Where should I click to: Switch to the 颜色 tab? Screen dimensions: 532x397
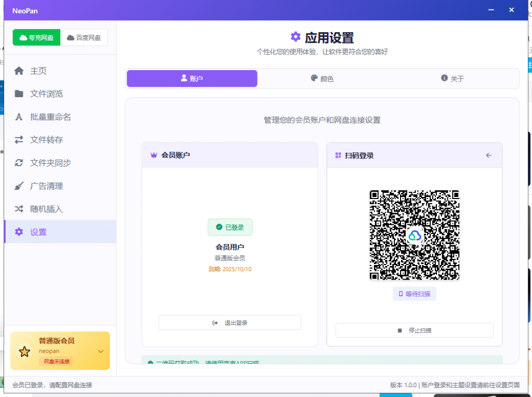pos(322,78)
